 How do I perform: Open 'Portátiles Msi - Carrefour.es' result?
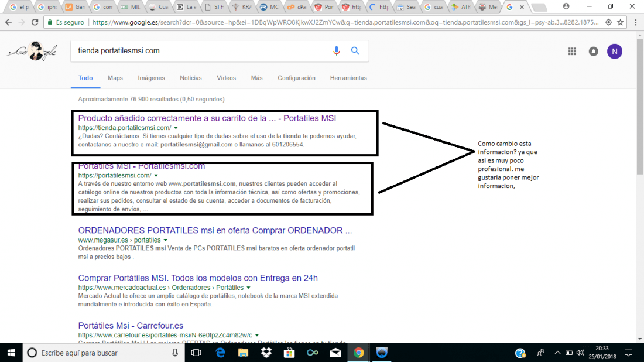tap(131, 326)
